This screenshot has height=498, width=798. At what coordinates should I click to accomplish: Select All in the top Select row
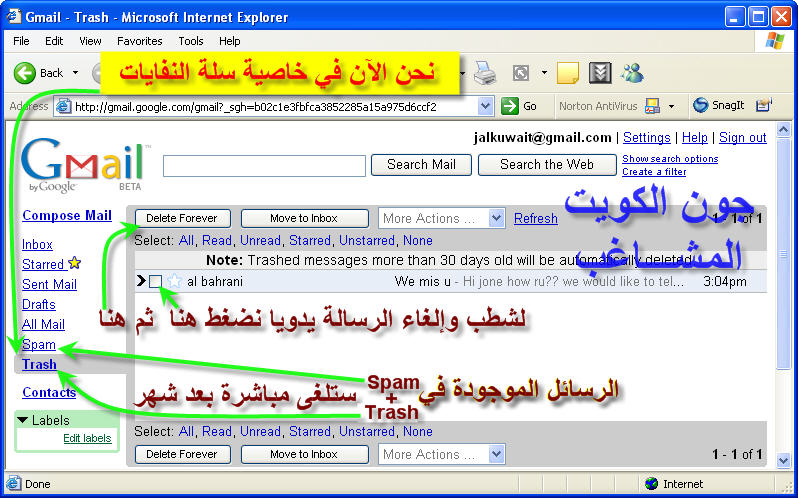[186, 241]
